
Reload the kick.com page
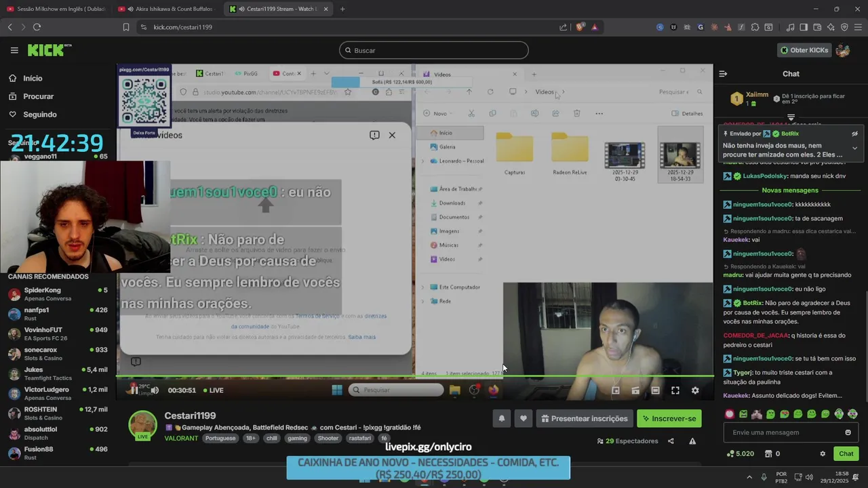point(37,27)
